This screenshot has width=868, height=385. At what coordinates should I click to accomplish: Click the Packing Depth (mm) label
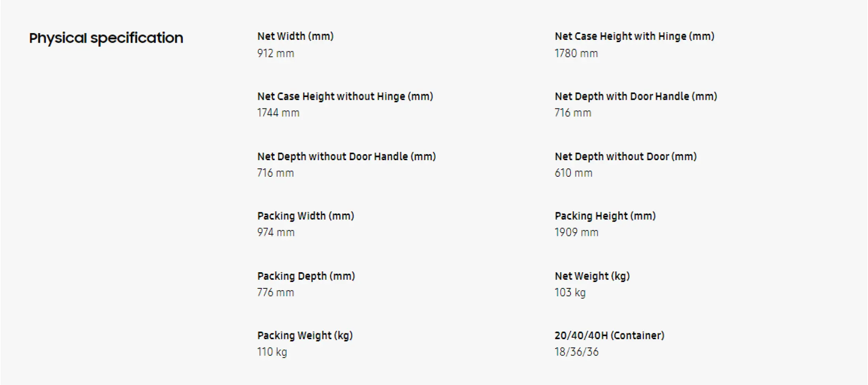coord(306,276)
